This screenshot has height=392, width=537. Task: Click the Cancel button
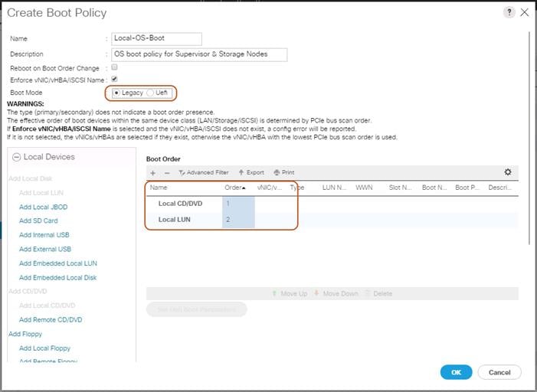499,372
